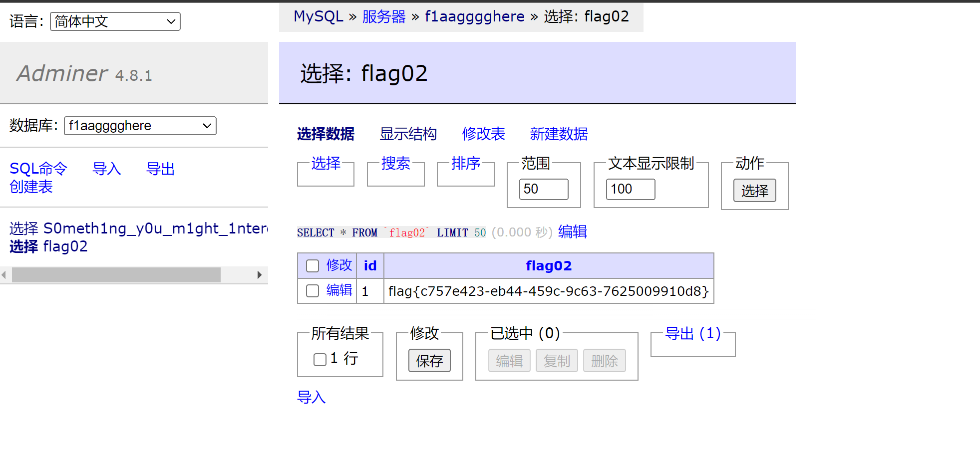Click the 保存 save button

(x=429, y=361)
